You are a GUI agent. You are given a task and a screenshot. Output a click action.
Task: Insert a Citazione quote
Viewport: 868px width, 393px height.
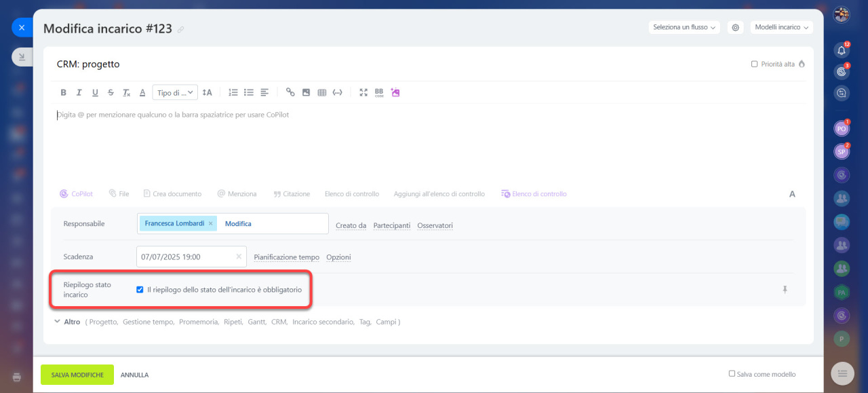(x=292, y=193)
